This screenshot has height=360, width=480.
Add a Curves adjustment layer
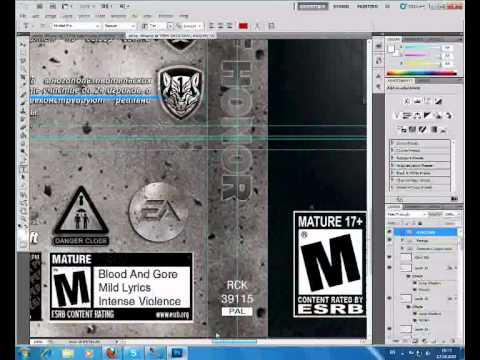(428, 101)
